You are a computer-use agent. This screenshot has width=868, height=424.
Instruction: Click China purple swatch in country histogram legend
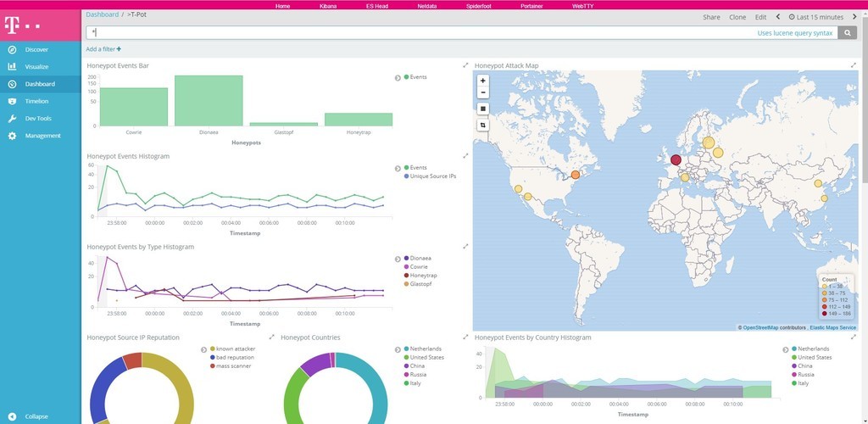point(794,365)
